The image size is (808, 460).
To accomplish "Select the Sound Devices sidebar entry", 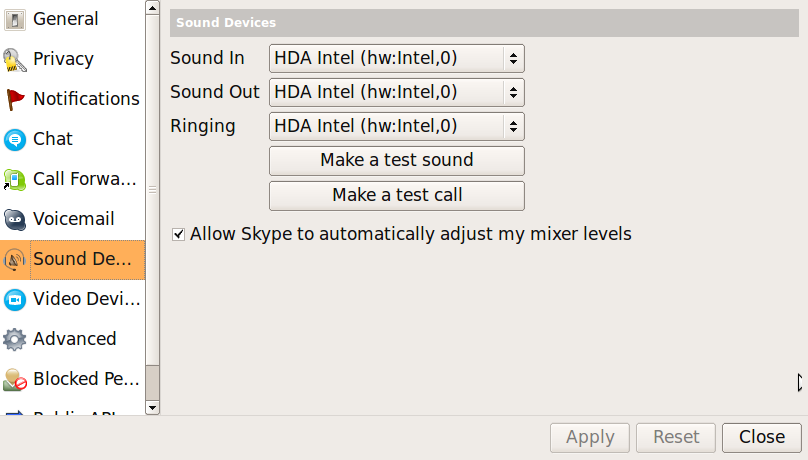I will 73,260.
